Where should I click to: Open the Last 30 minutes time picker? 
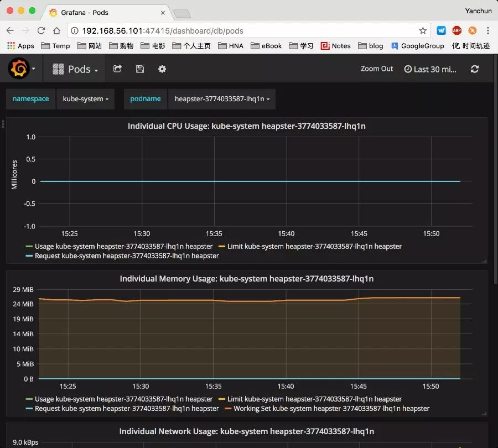(x=431, y=69)
